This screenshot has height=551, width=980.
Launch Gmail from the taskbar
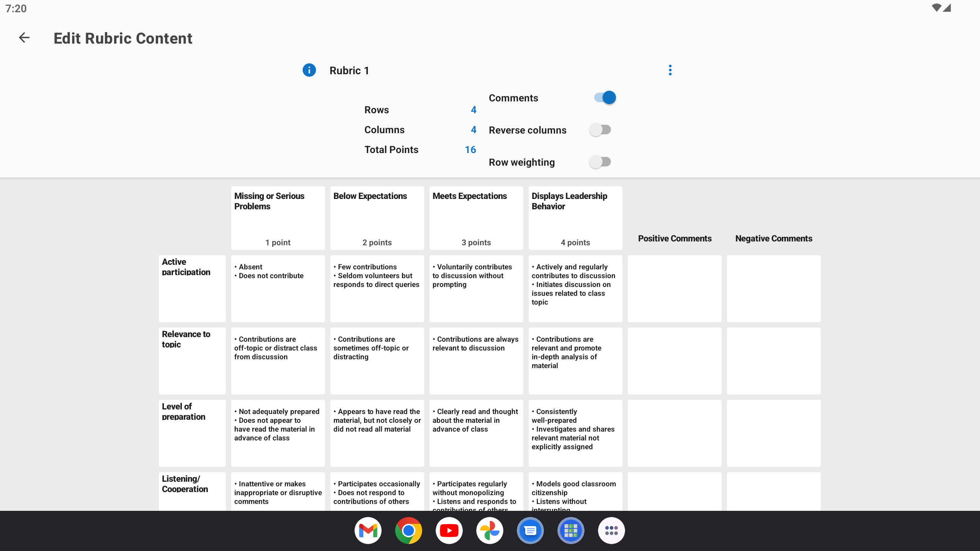pyautogui.click(x=368, y=531)
